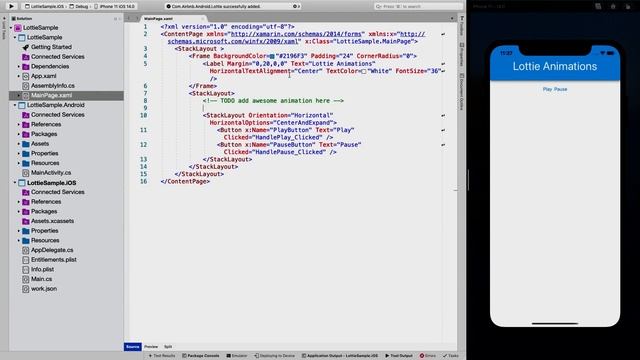Open Deploying to Device pad
Image resolution: width=640 pixels, height=360 pixels.
(274, 356)
